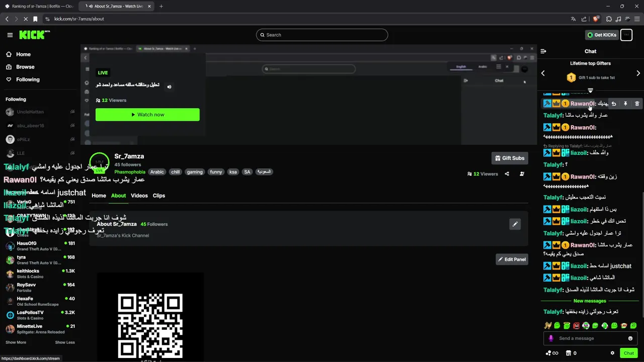The height and width of the screenshot is (362, 644).
Task: Open the Brave browser main menu
Action: click(637, 19)
